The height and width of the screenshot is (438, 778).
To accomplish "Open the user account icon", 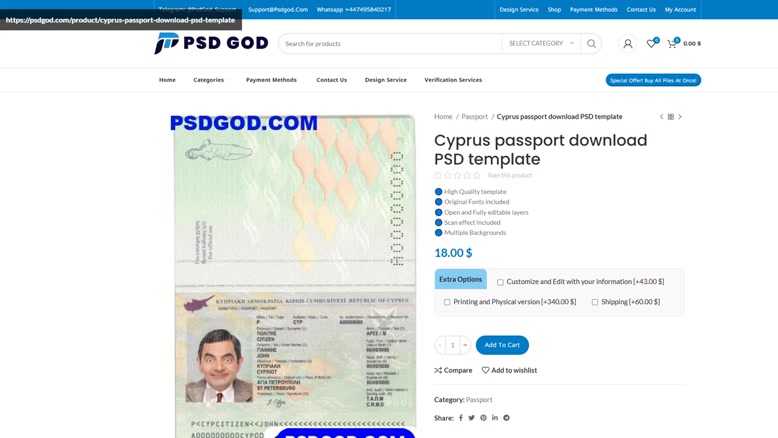I will coord(628,44).
